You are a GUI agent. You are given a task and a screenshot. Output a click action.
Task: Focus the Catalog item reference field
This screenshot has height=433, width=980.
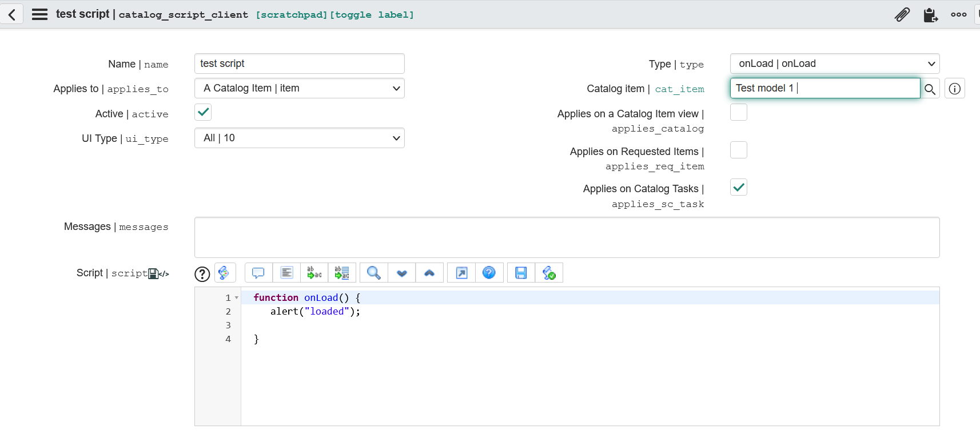(x=825, y=88)
